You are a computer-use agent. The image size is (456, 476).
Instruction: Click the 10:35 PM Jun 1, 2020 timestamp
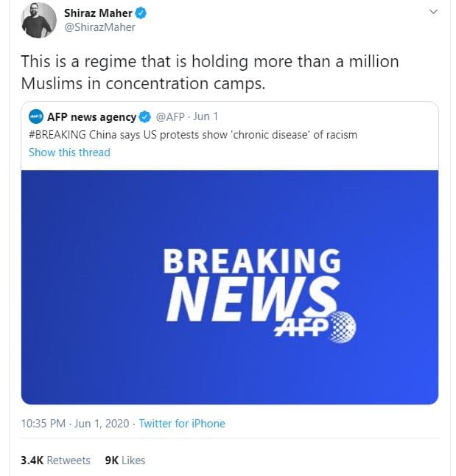coord(74,424)
